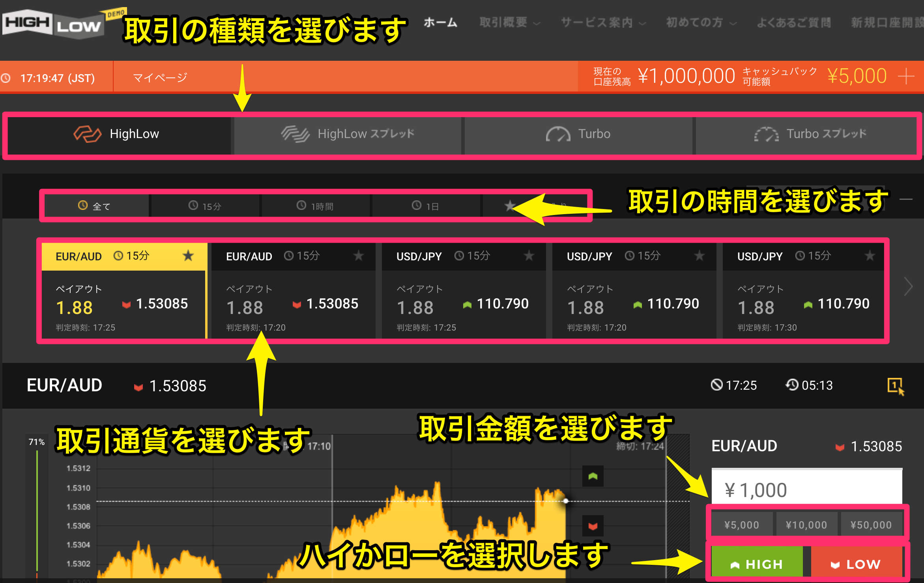Filter options by 1時間 duration
This screenshot has width=924, height=583.
coord(315,206)
